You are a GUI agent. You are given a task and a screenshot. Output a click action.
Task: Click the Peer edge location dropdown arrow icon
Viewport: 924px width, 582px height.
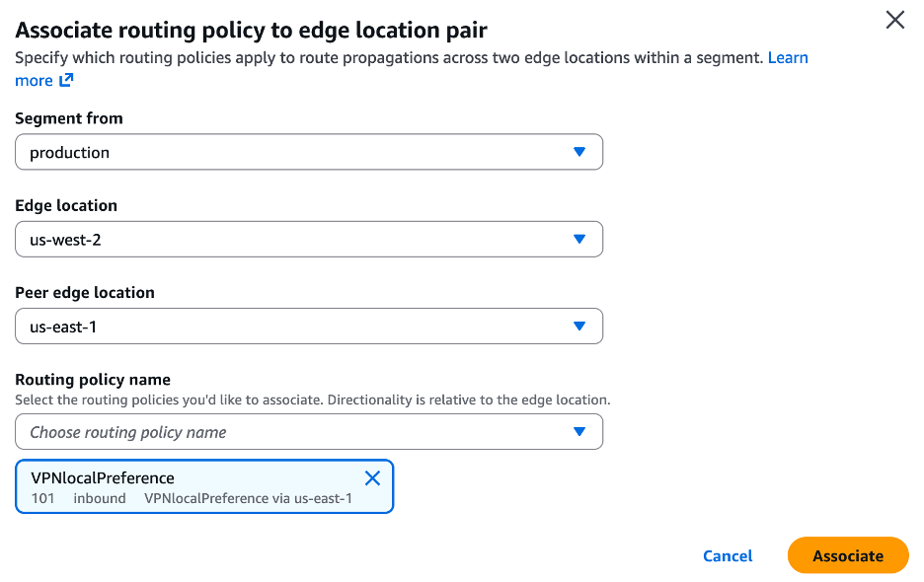click(580, 326)
